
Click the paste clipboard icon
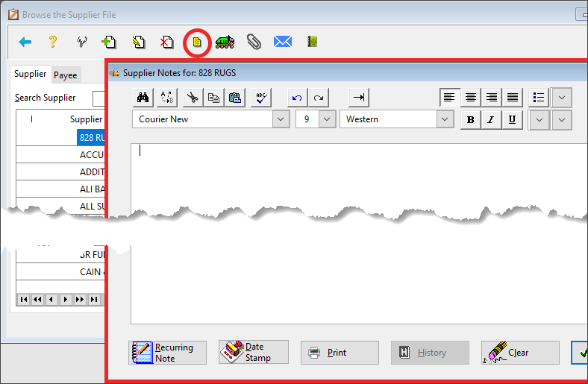click(235, 98)
